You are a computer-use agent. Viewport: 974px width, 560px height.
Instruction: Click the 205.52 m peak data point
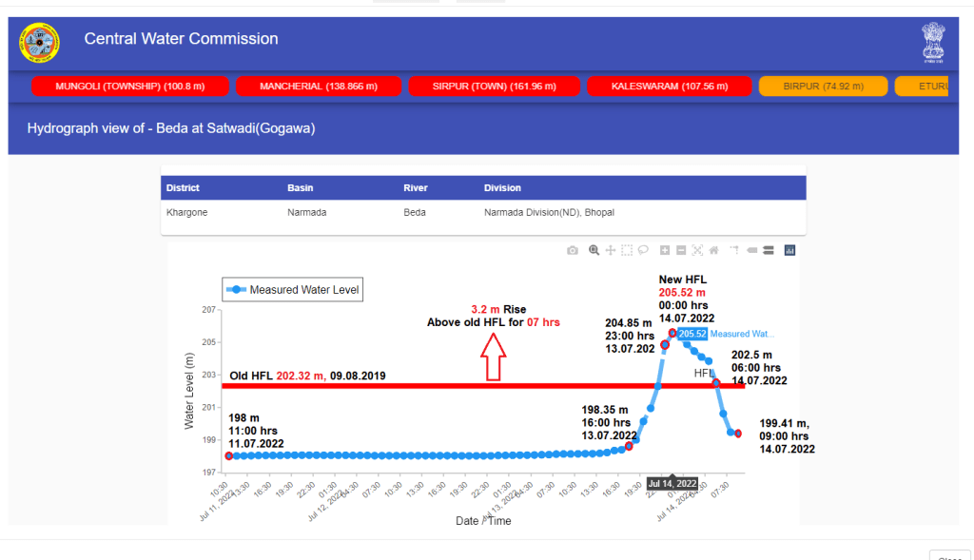[x=672, y=334]
